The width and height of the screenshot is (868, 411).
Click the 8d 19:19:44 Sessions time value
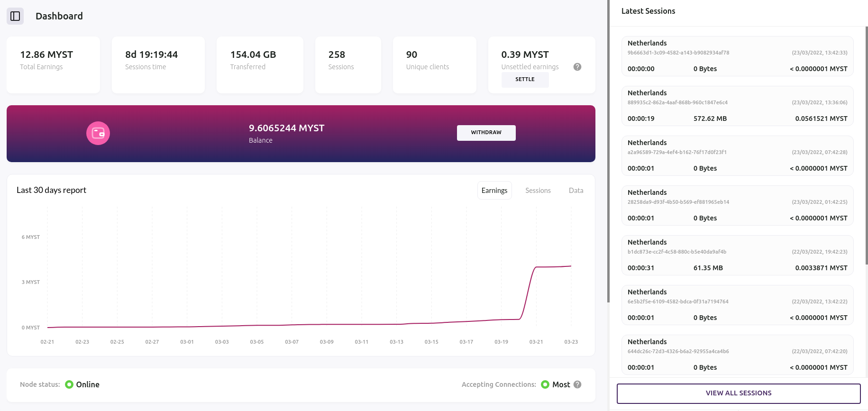coord(151,55)
